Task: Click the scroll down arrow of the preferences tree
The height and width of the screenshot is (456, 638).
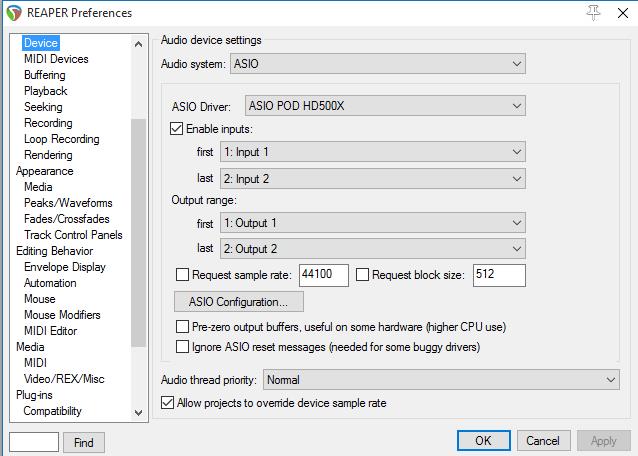Action: click(x=139, y=411)
